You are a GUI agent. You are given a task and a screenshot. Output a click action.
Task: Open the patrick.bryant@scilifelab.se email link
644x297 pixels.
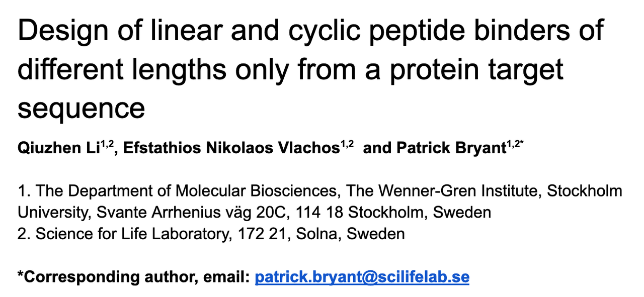[x=362, y=277]
